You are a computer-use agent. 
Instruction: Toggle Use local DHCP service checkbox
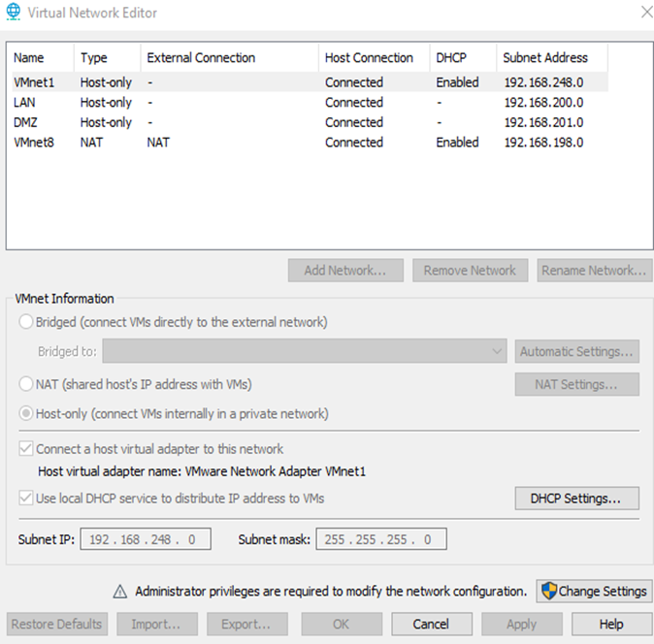pyautogui.click(x=26, y=499)
